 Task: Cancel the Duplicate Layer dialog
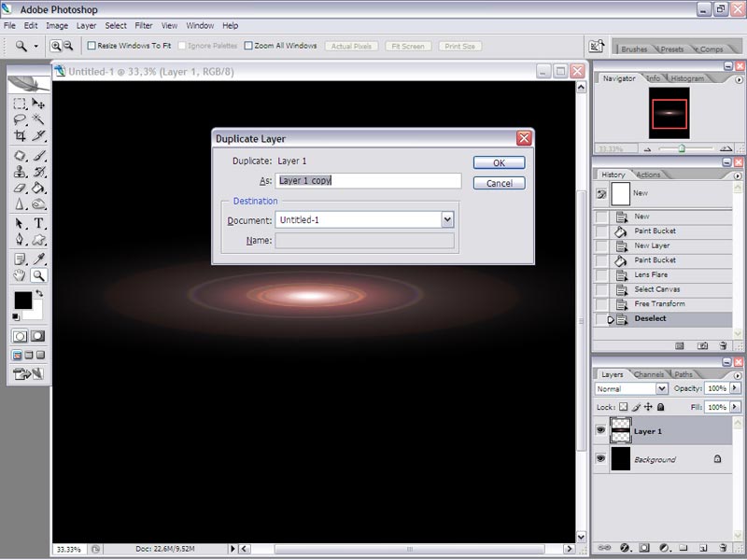499,183
